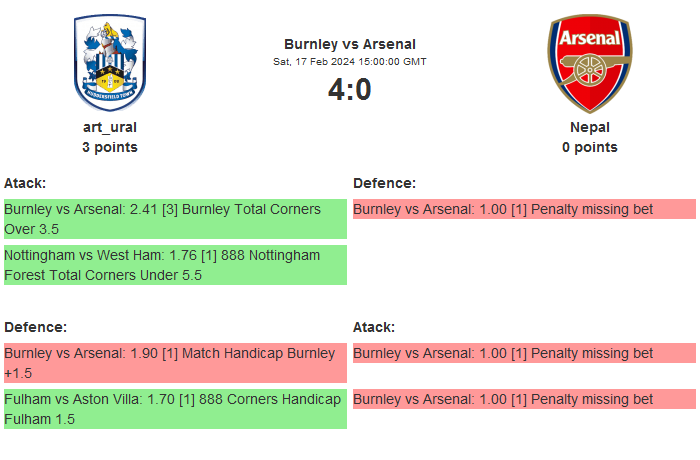Click first Penalty missing bet under Nepal's Atack
The image size is (700, 460).
pos(523,353)
